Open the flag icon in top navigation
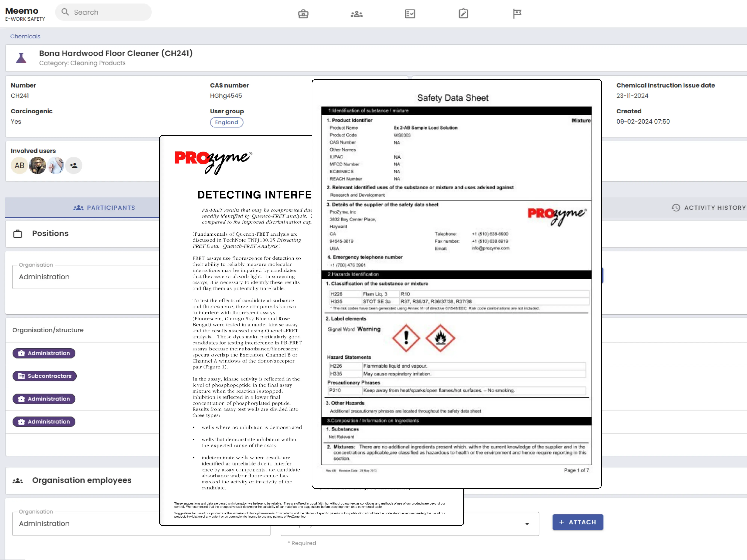The height and width of the screenshot is (560, 747). [517, 14]
